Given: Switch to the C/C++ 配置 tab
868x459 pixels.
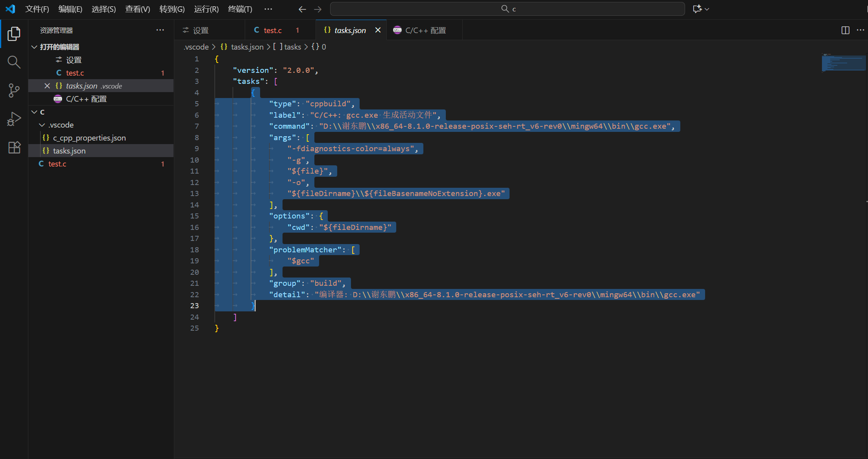Looking at the screenshot, I should coord(425,30).
